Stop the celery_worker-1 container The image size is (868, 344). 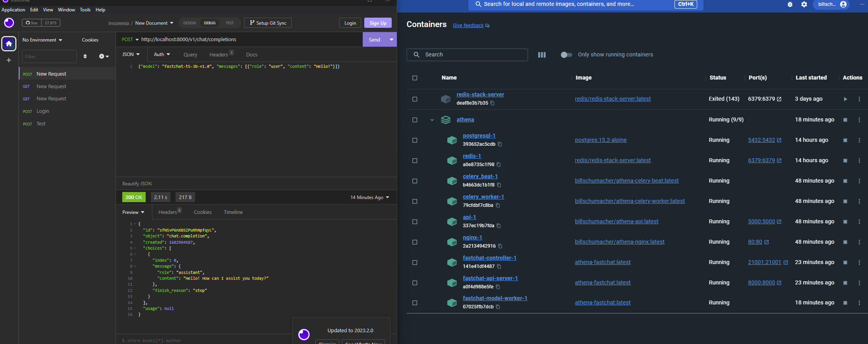tap(845, 201)
